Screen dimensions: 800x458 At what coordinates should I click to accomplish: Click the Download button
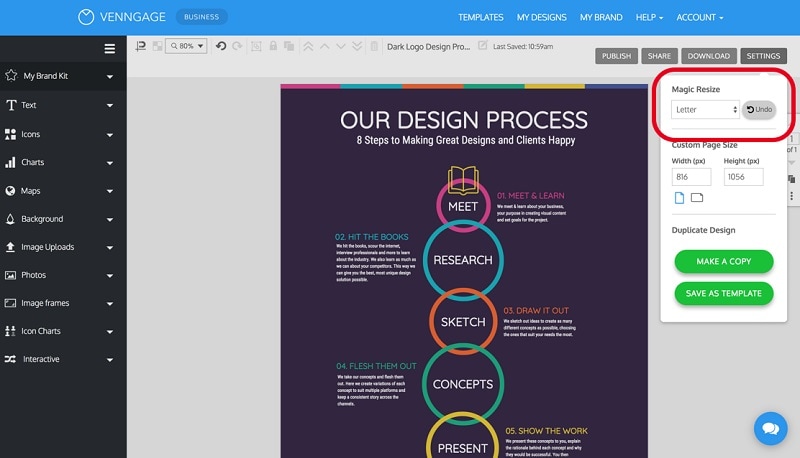[708, 56]
